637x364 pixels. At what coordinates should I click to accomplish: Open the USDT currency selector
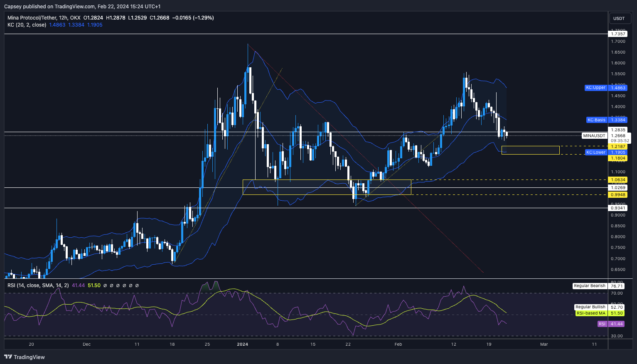[x=619, y=18]
